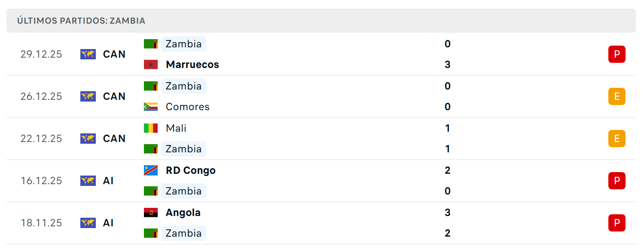Open the RD Congo team link
This screenshot has height=250, width=644.
coord(191,170)
